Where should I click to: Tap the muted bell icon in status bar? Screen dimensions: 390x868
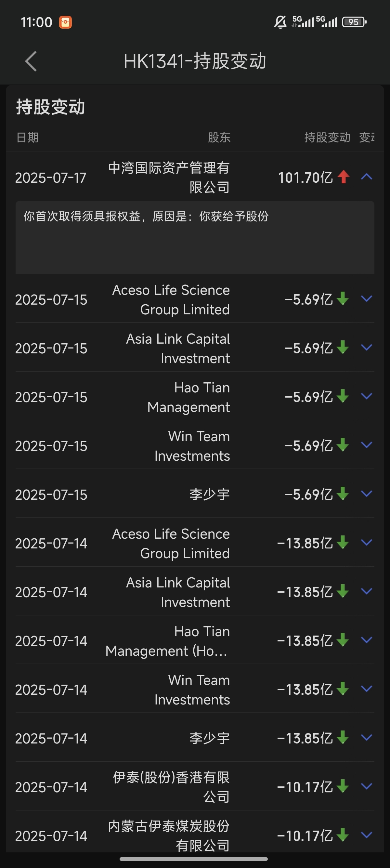(x=280, y=22)
